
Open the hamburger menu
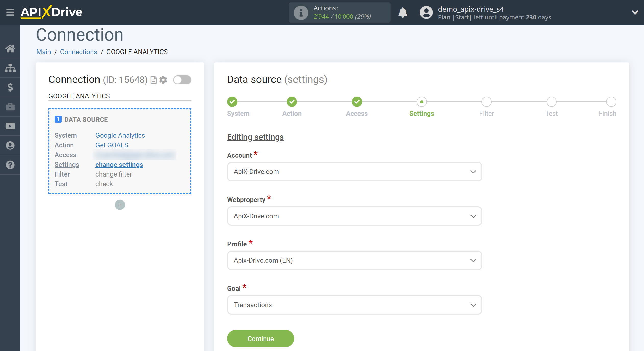tap(10, 12)
